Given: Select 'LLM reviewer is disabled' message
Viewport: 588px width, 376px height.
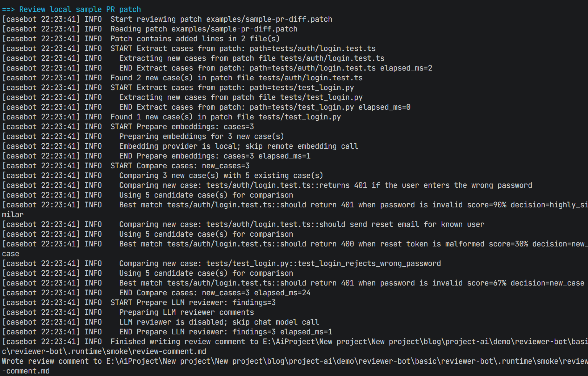Looking at the screenshot, I should coord(219,322).
